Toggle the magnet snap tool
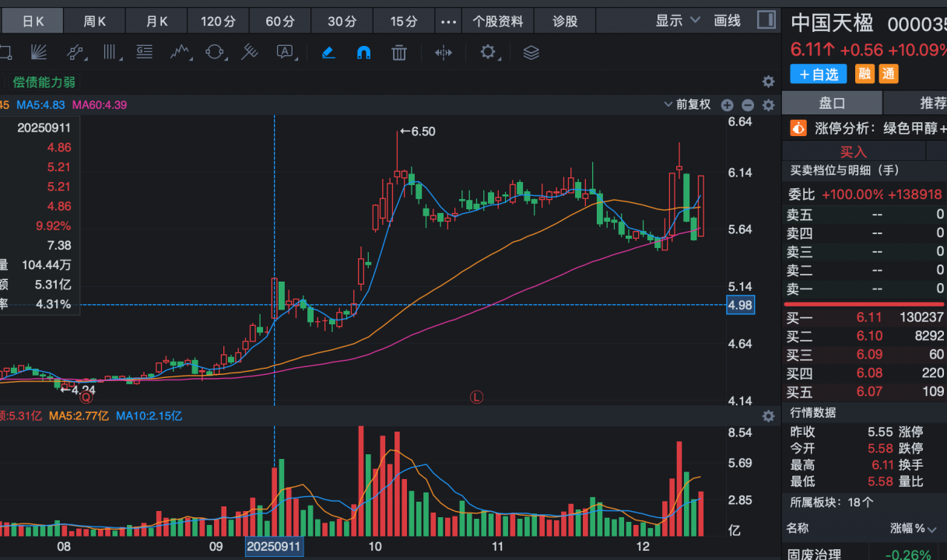Viewport: 947px width, 560px height. pos(363,53)
